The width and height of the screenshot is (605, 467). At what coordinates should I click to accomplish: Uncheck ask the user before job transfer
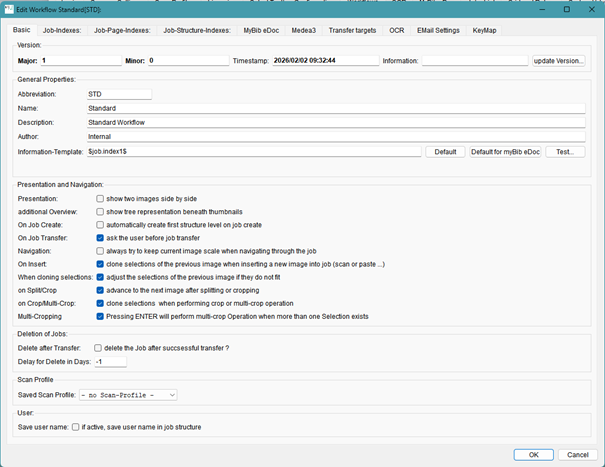point(101,238)
